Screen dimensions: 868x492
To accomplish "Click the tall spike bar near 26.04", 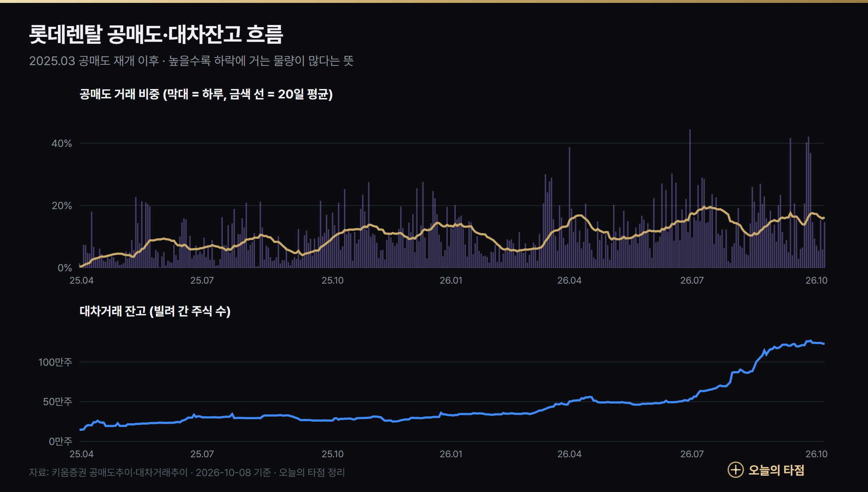I will [x=570, y=207].
